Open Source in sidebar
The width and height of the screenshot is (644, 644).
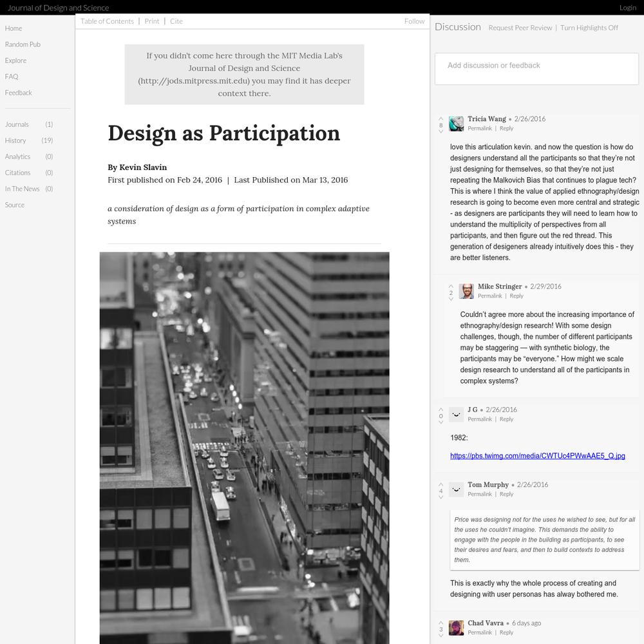tap(15, 205)
